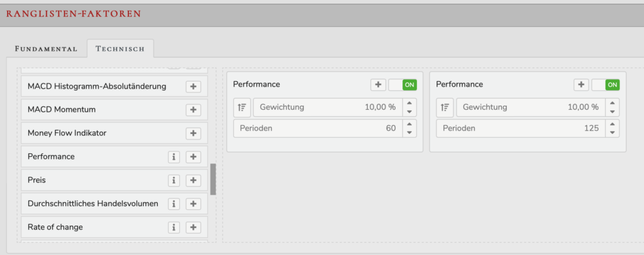Viewport: 644px width, 255px height.
Task: Turn off the 125-period Performance factor
Action: [x=606, y=85]
